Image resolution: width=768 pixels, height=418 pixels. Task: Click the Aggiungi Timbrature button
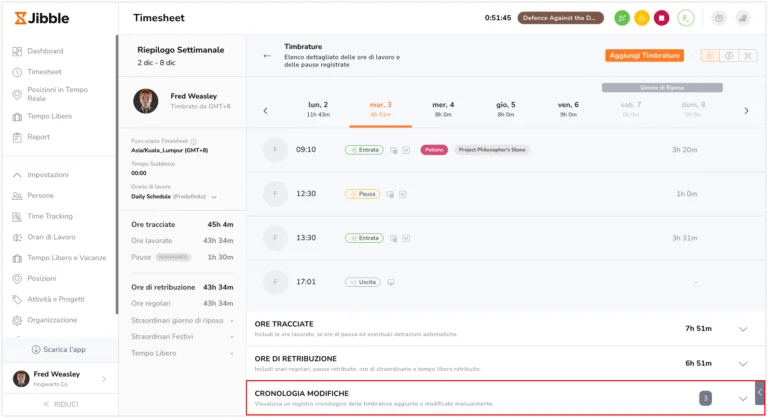click(645, 56)
